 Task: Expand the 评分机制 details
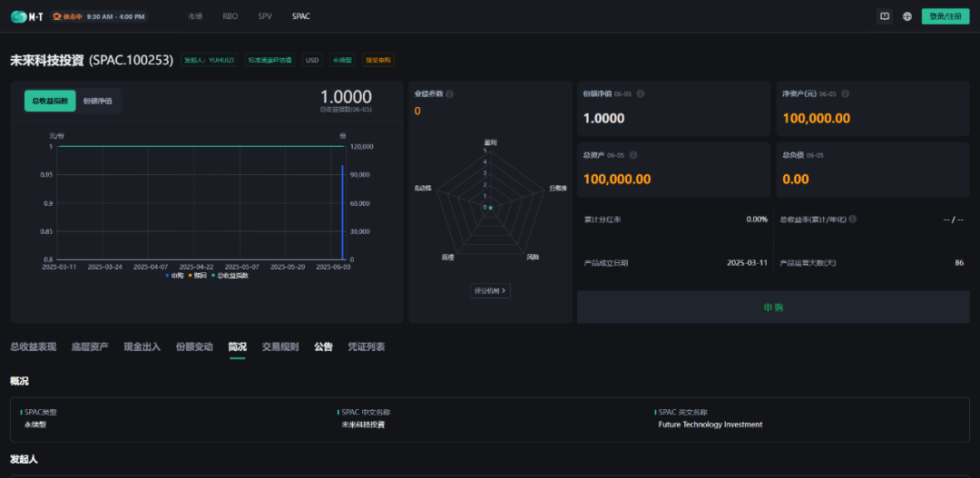point(491,290)
